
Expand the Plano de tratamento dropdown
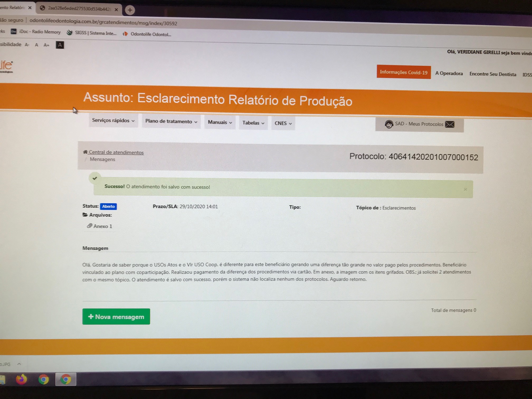[x=171, y=122]
